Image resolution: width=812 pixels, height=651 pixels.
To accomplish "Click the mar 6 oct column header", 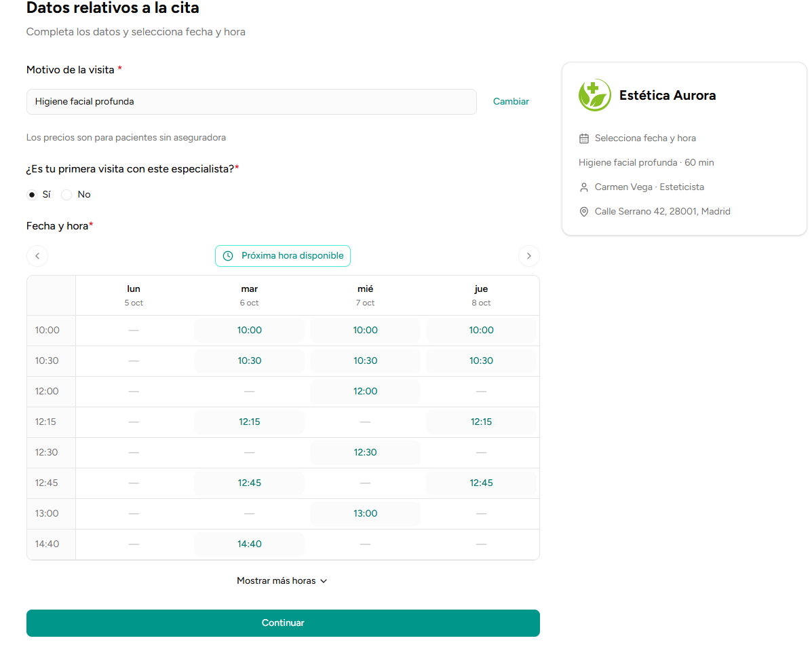I will coord(250,295).
